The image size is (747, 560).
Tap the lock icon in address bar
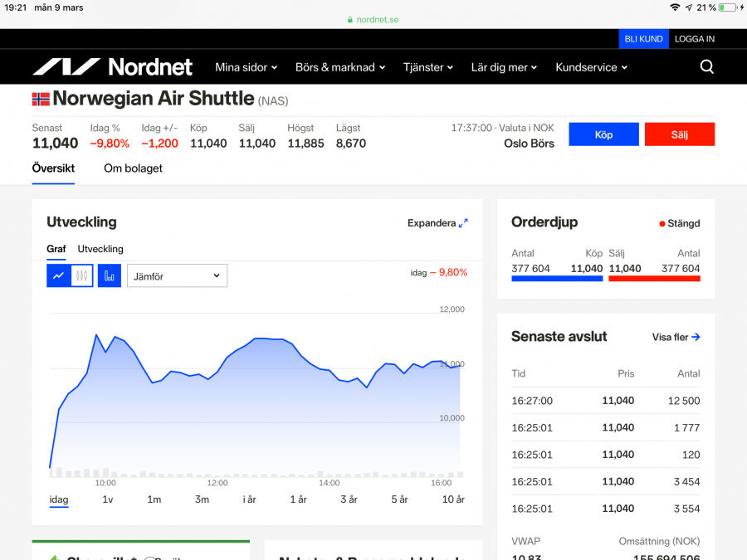pyautogui.click(x=350, y=20)
